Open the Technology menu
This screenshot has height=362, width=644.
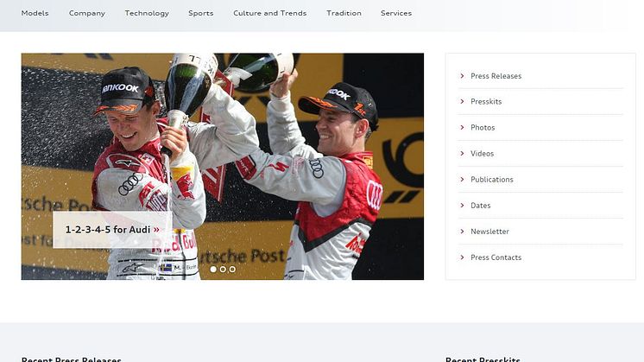147,13
